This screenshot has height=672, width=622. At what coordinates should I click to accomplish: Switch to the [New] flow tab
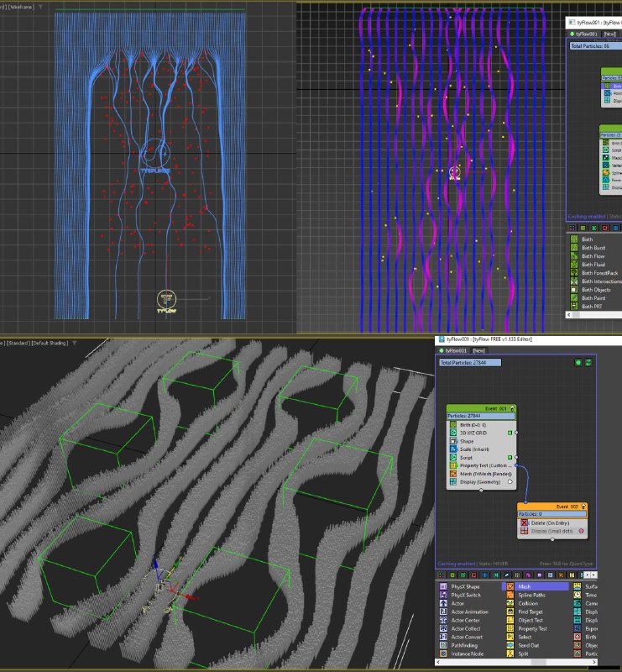pyautogui.click(x=479, y=350)
